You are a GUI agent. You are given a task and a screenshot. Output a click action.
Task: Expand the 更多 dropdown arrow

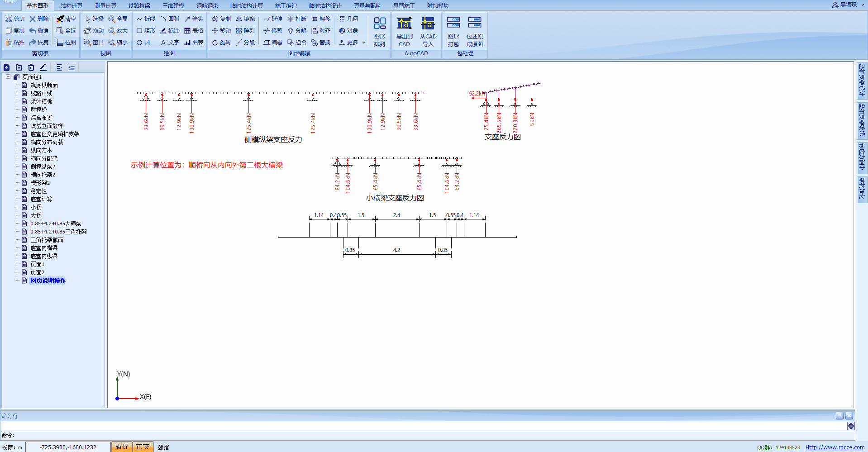[x=363, y=43]
